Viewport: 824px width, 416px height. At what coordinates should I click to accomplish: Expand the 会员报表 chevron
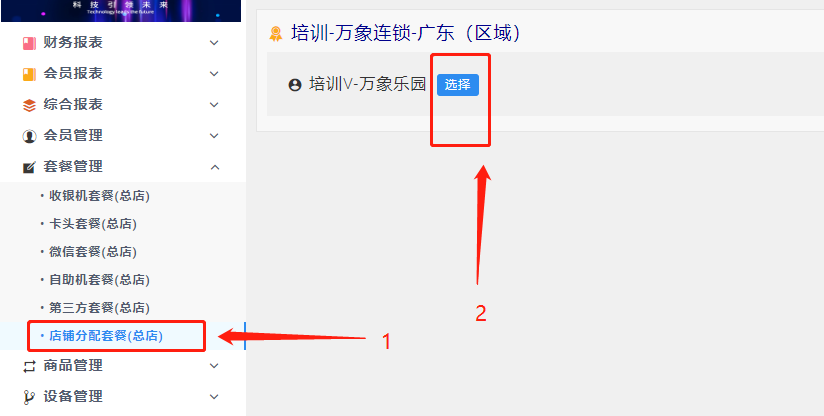click(214, 74)
